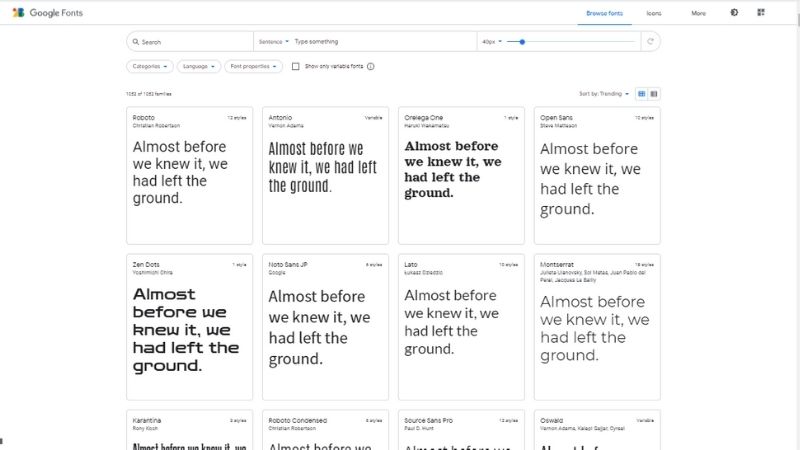Viewport: 800px width, 450px height.
Task: Click the search magnifier icon
Action: (135, 42)
